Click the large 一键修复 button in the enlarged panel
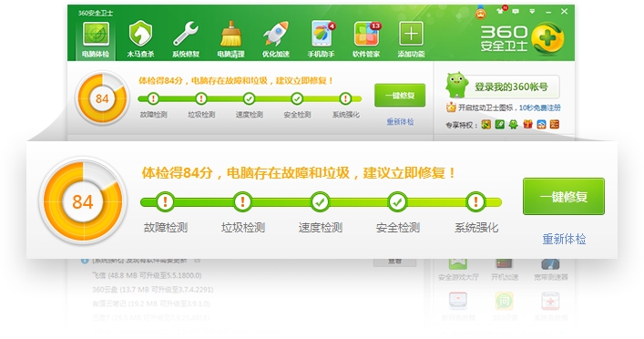Image resolution: width=644 pixels, height=339 pixels. 564,197
